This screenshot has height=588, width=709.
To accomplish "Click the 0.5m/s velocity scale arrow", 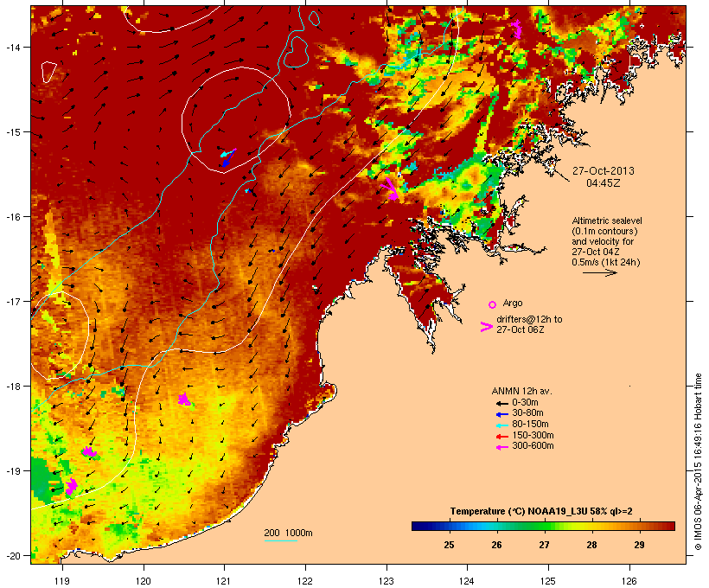I will click(600, 272).
